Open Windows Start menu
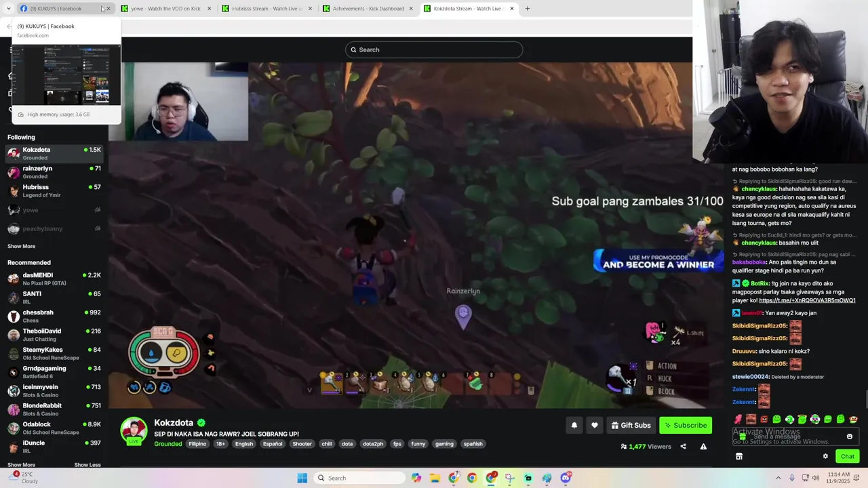 (x=302, y=478)
